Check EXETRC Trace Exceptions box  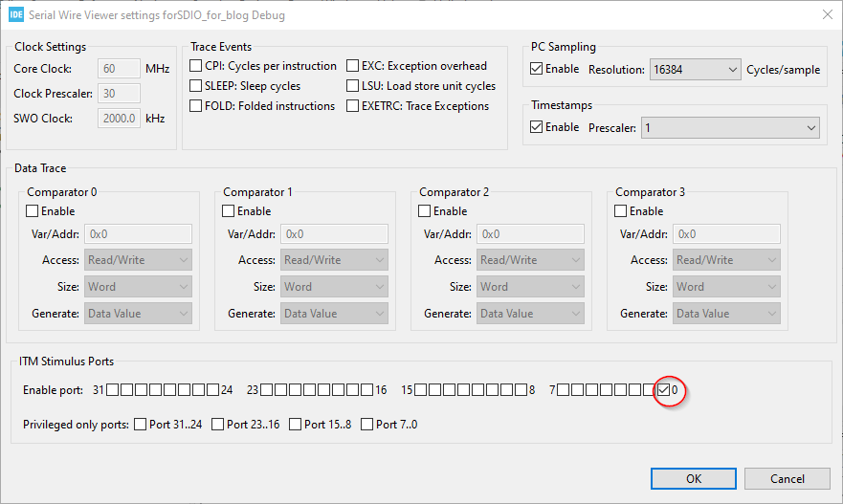click(353, 106)
